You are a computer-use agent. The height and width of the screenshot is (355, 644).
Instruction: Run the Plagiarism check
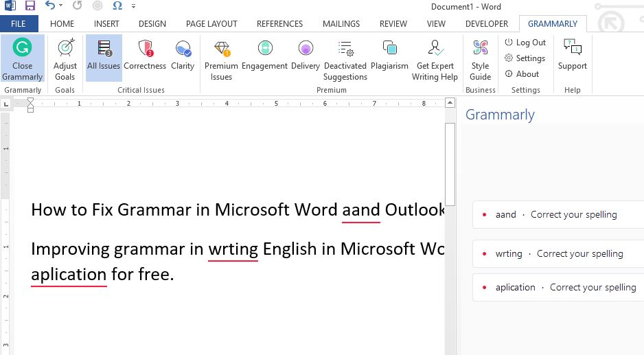click(389, 56)
